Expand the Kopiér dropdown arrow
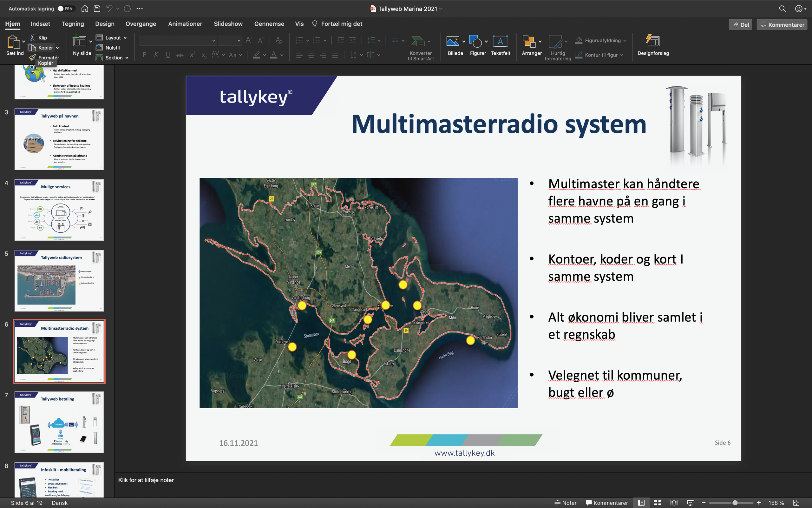Image resolution: width=812 pixels, height=508 pixels. (x=58, y=48)
